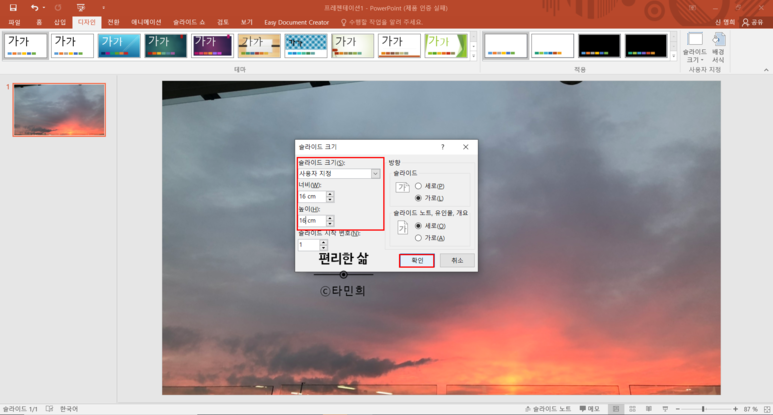Click the Undo arrow icon
Image resolution: width=773 pixels, height=415 pixels.
point(34,7)
